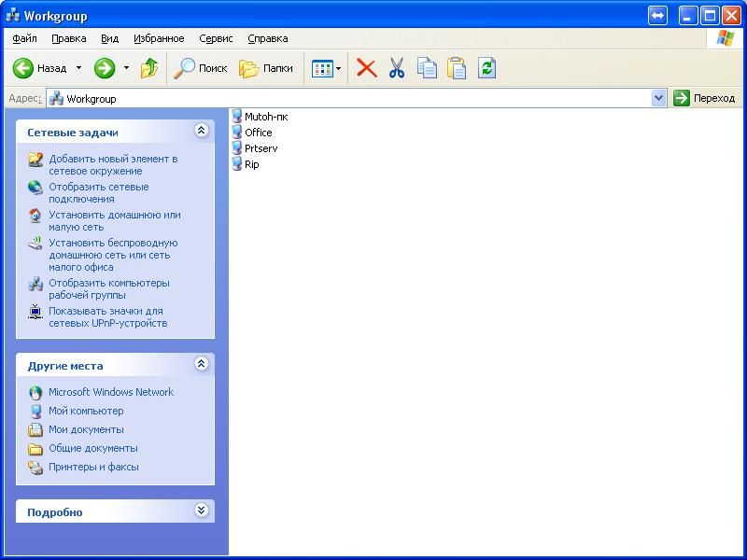Click the Cut scissors icon

point(397,68)
